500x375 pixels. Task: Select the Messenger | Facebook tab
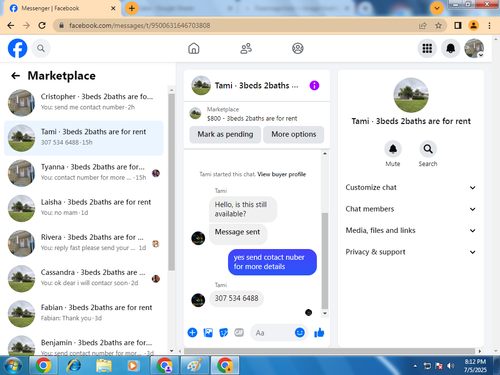[x=62, y=8]
